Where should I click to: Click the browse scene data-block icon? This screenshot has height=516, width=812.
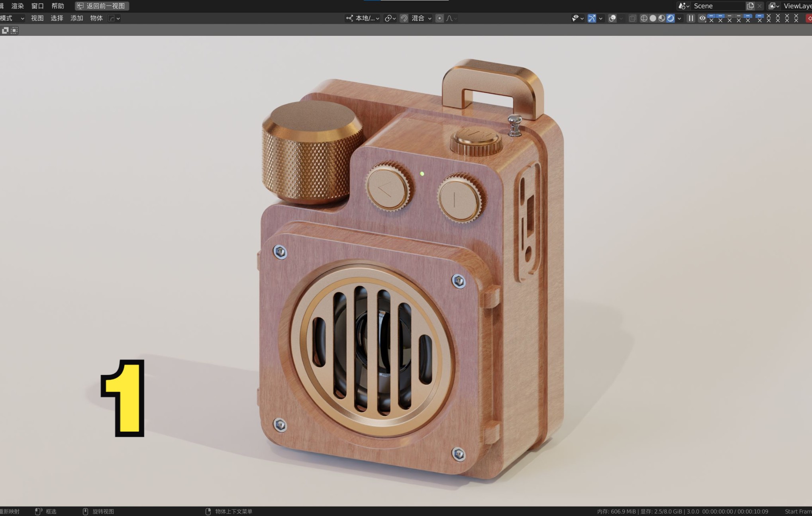pos(683,6)
